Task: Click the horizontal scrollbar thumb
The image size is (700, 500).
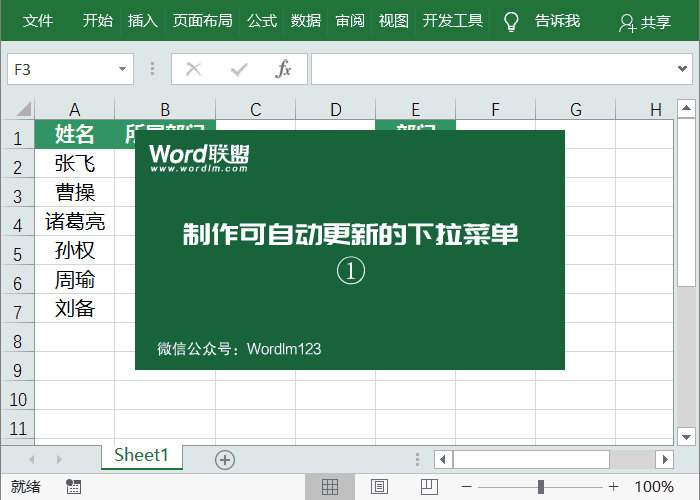Action: (x=531, y=459)
